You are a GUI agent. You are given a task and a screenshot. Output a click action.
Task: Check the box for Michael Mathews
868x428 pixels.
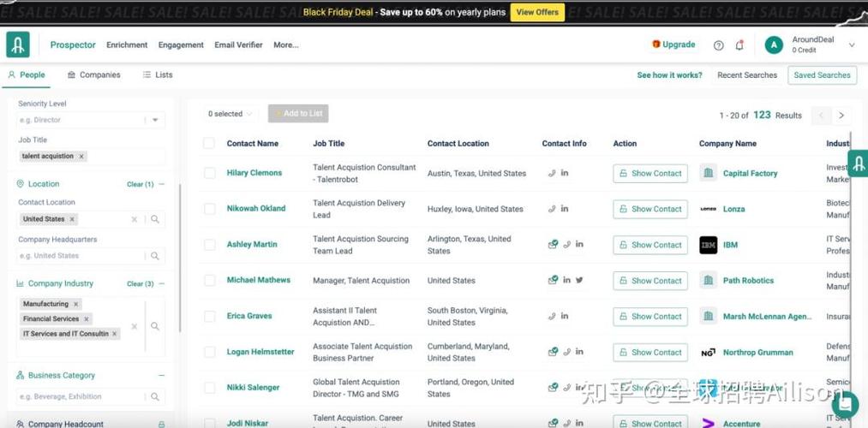(x=210, y=281)
